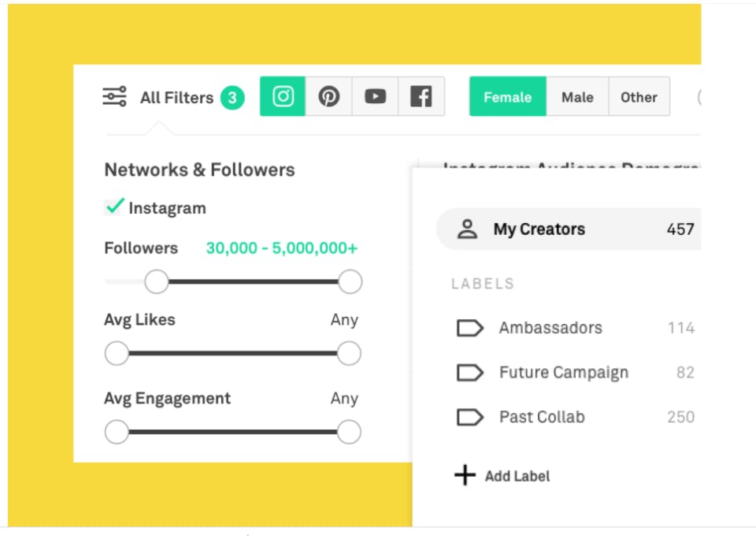Viewport: 756px width, 536px height.
Task: Click the My Creators person icon
Action: click(x=468, y=229)
